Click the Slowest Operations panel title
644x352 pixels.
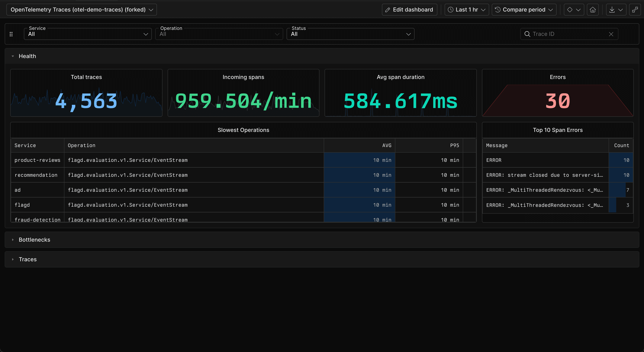243,130
